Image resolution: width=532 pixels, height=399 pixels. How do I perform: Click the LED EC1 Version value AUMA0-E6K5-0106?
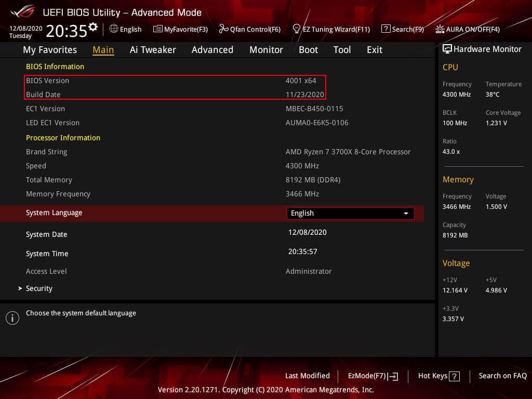tap(317, 123)
